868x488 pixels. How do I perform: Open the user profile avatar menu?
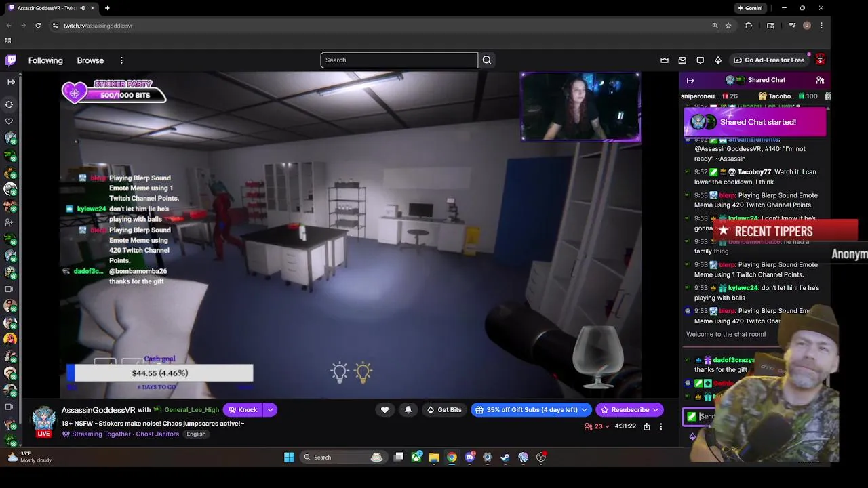click(820, 60)
